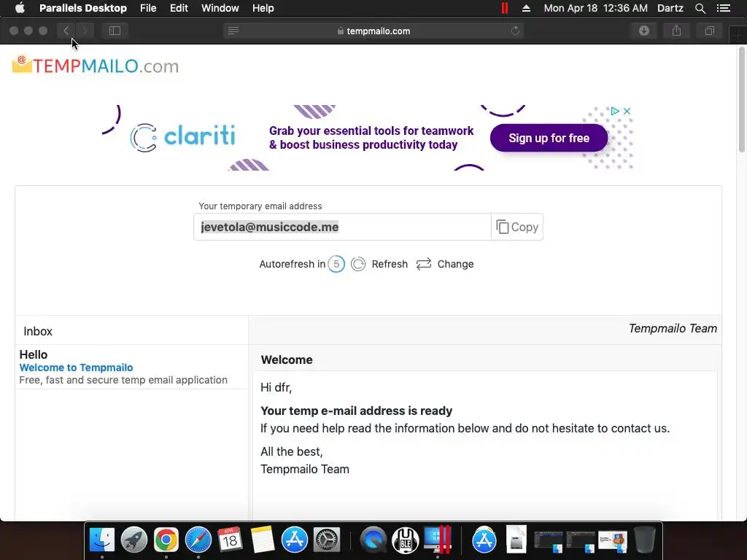The image size is (747, 560).
Task: Open QuickTime Player from the Dock
Action: pyautogui.click(x=373, y=540)
